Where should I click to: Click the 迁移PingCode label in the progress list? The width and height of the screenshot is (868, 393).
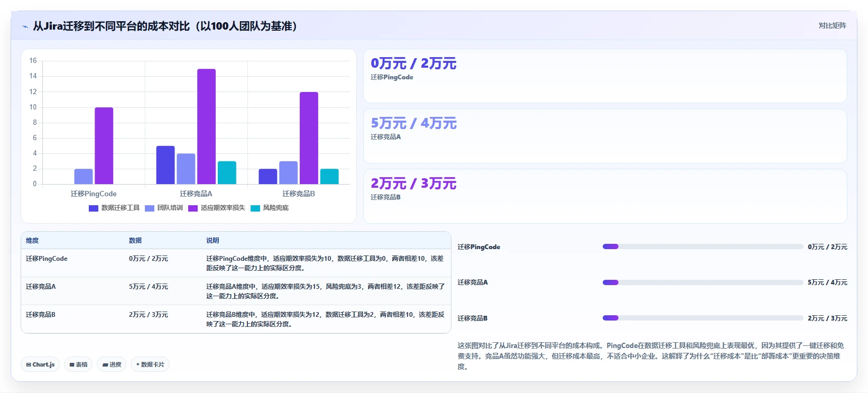coord(479,247)
